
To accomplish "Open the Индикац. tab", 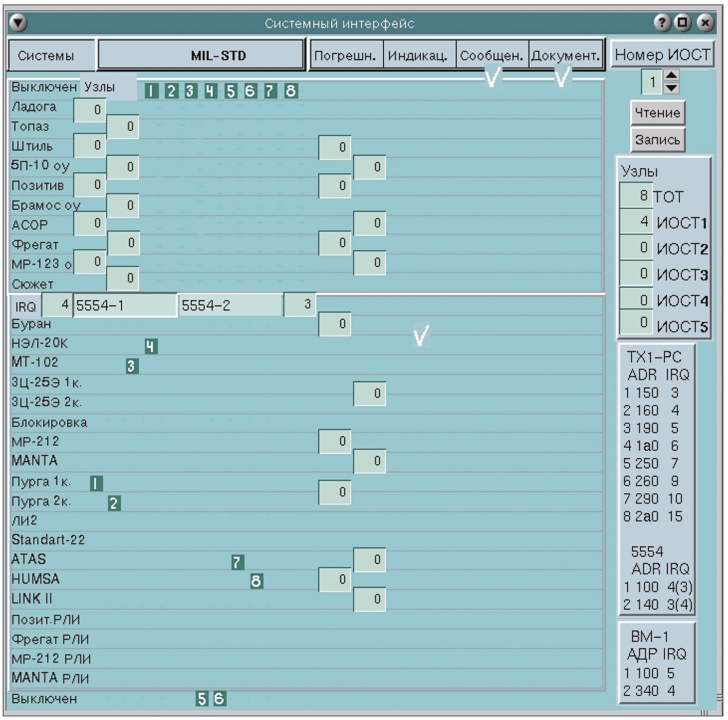I will point(419,55).
